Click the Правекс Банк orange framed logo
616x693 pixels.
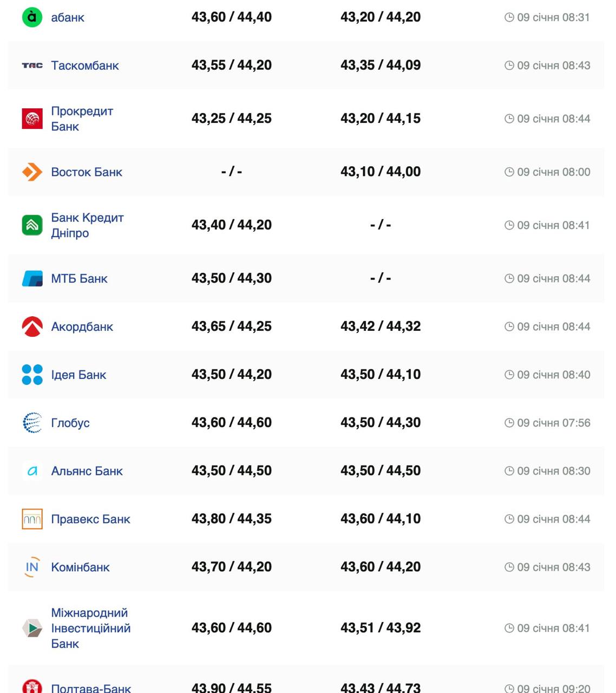(32, 519)
